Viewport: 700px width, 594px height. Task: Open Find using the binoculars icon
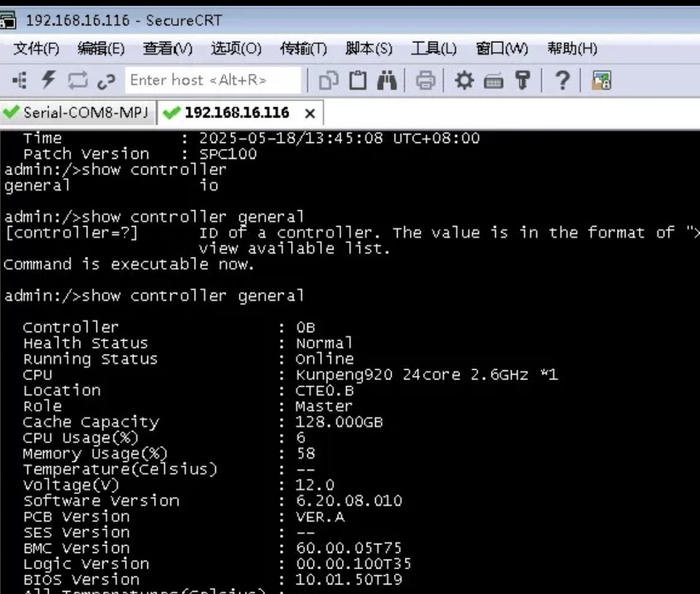coord(386,80)
